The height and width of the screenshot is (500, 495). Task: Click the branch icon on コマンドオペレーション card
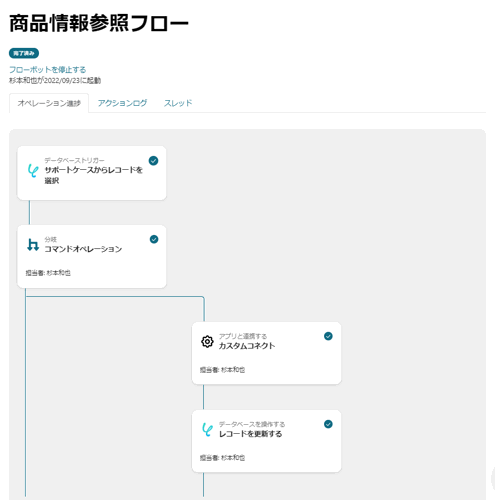coord(33,245)
